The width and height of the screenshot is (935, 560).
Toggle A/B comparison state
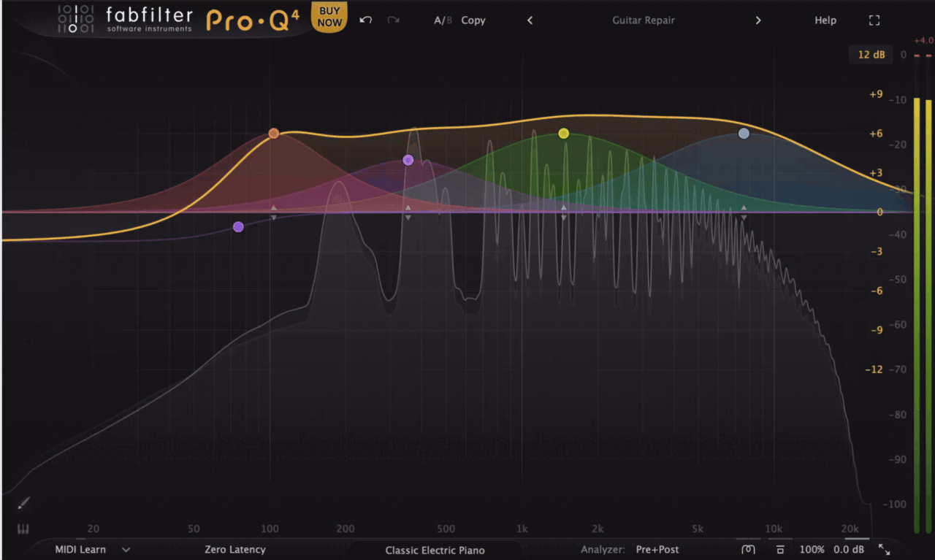tap(443, 20)
